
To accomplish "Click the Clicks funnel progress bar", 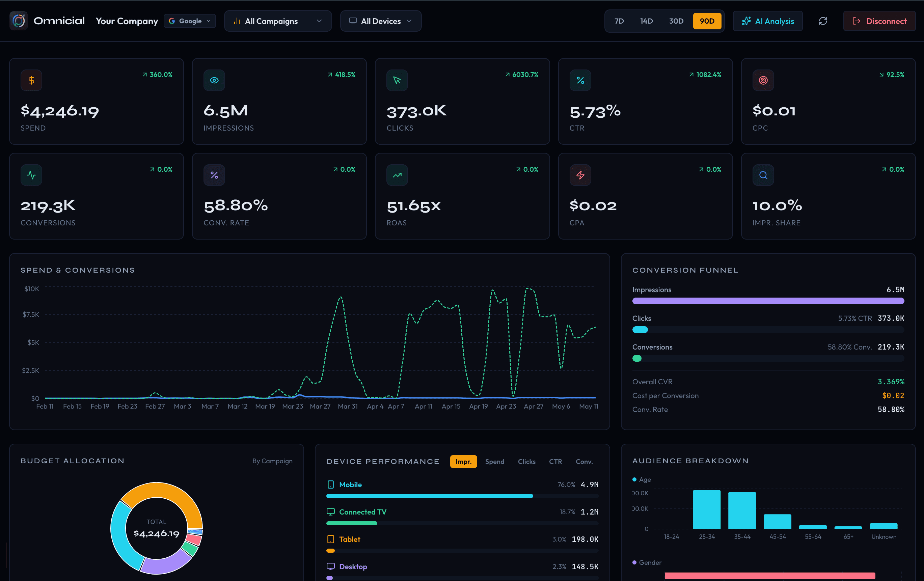I will coord(768,330).
